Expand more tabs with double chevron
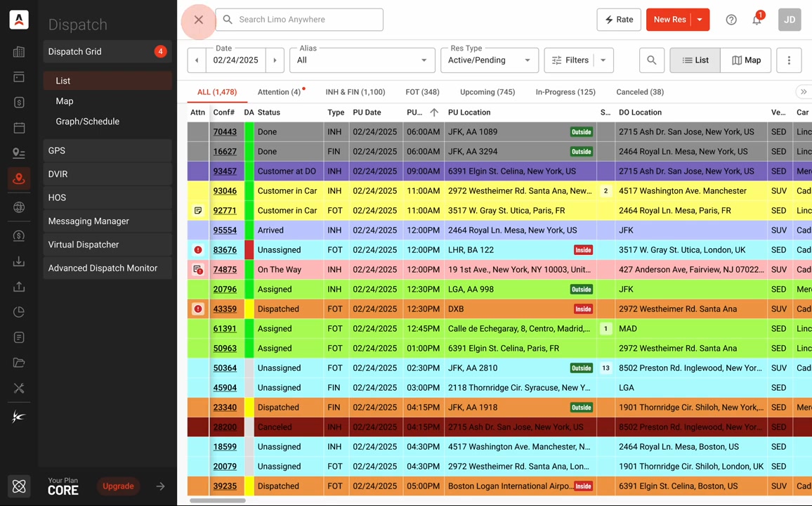This screenshot has height=506, width=812. click(803, 91)
